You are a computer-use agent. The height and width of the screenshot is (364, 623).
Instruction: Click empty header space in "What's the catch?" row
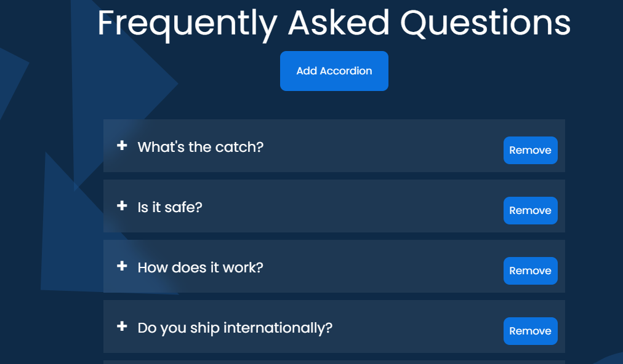(382, 146)
